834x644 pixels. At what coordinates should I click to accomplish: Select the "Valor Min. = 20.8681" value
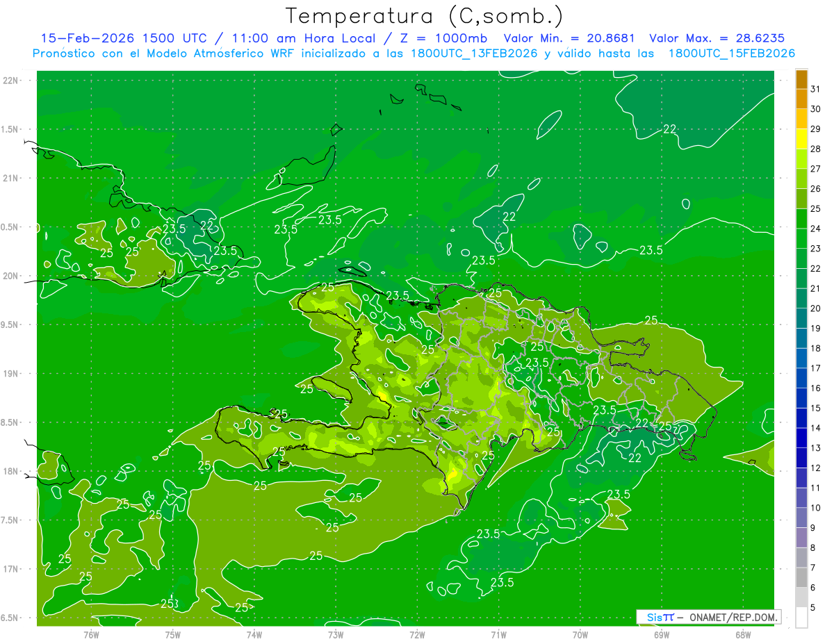tap(569, 38)
